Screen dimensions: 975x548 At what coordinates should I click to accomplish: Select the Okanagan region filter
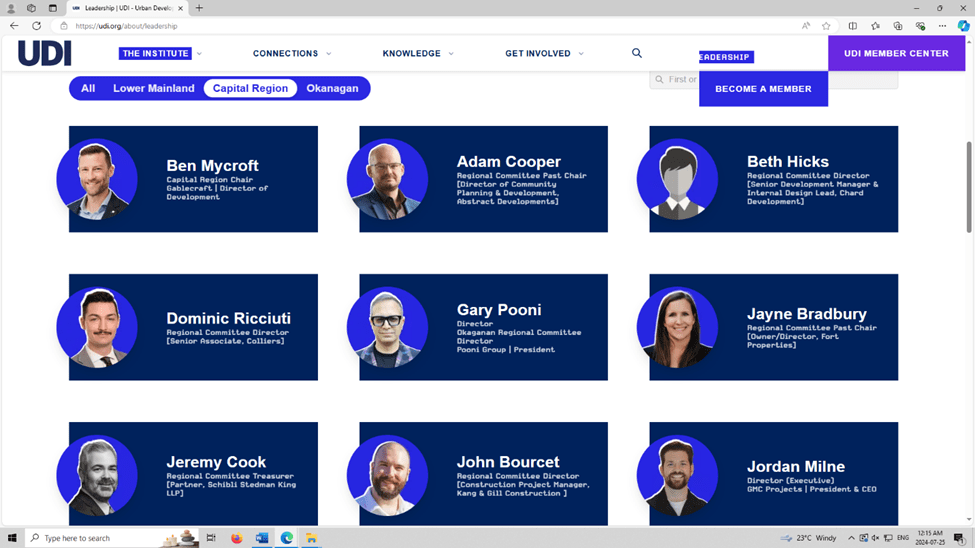pyautogui.click(x=332, y=88)
